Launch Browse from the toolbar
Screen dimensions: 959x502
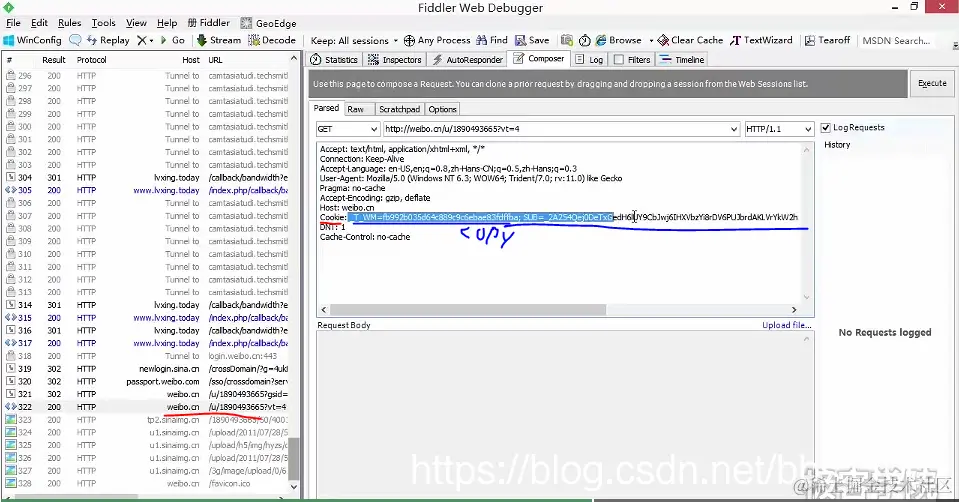point(618,40)
